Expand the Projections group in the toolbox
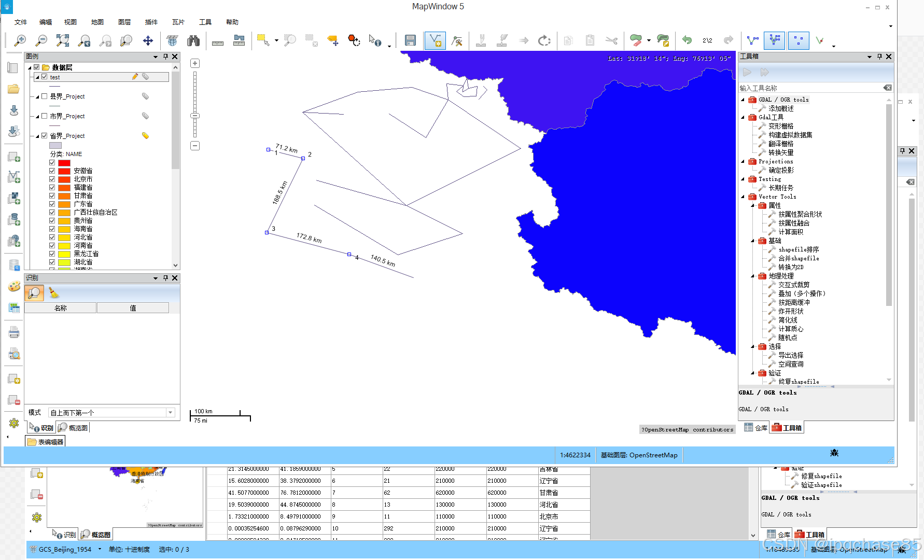This screenshot has height=560, width=924. pos(743,161)
